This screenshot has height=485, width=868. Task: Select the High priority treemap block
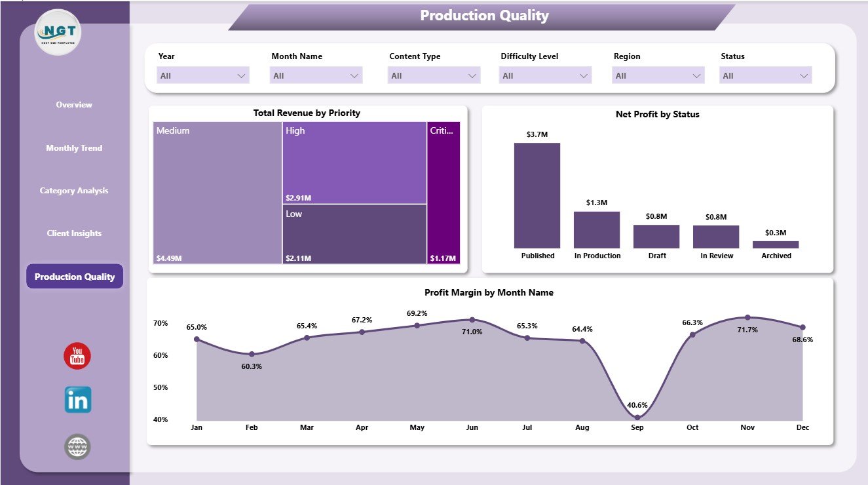pos(354,163)
